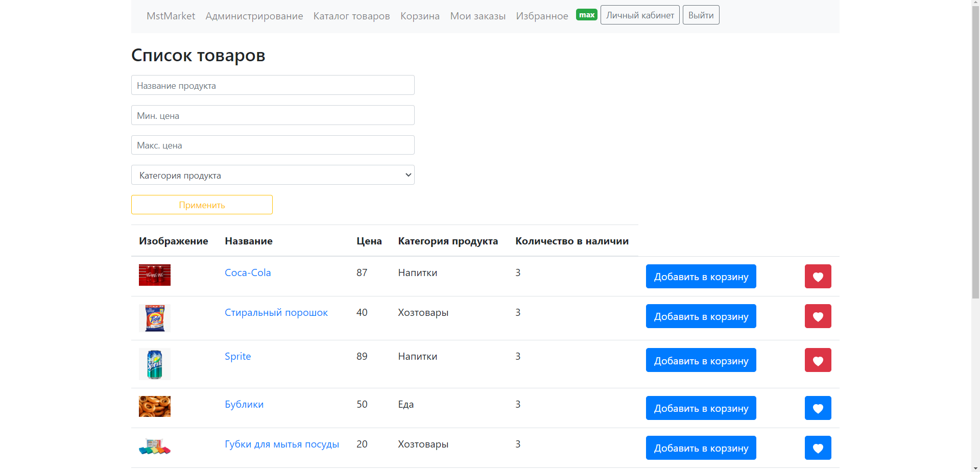Image resolution: width=980 pixels, height=472 pixels.
Task: Open the Бублики product image
Action: click(155, 406)
